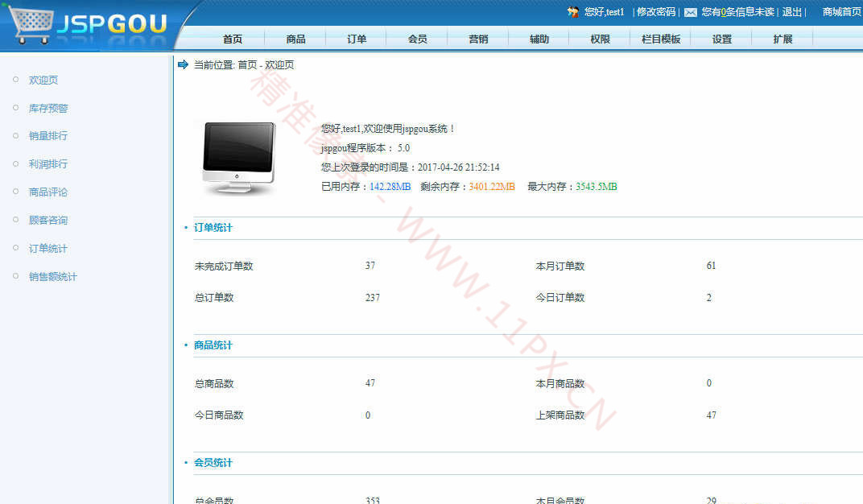Click the 商品统计 section heading
863x504 pixels.
pyautogui.click(x=213, y=345)
